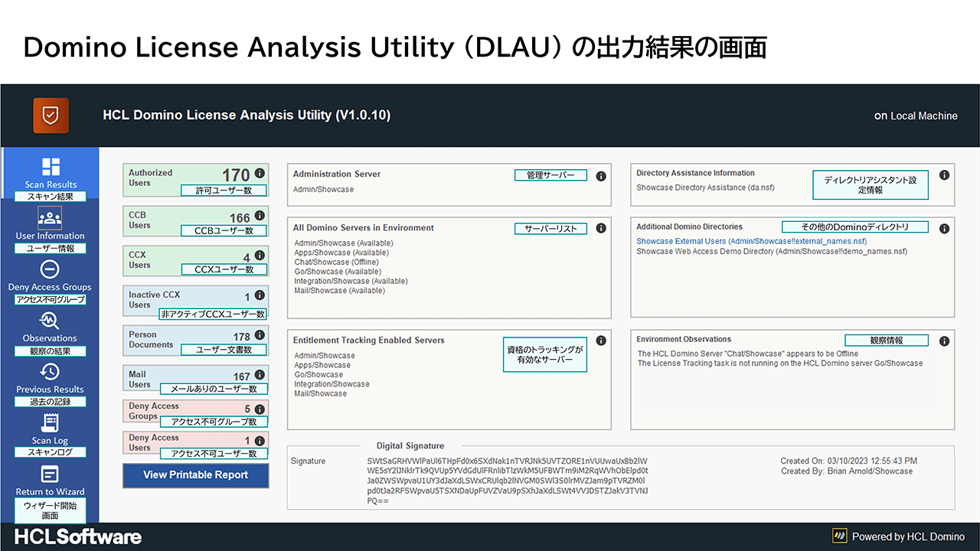Open the User Information people icon

click(x=50, y=218)
